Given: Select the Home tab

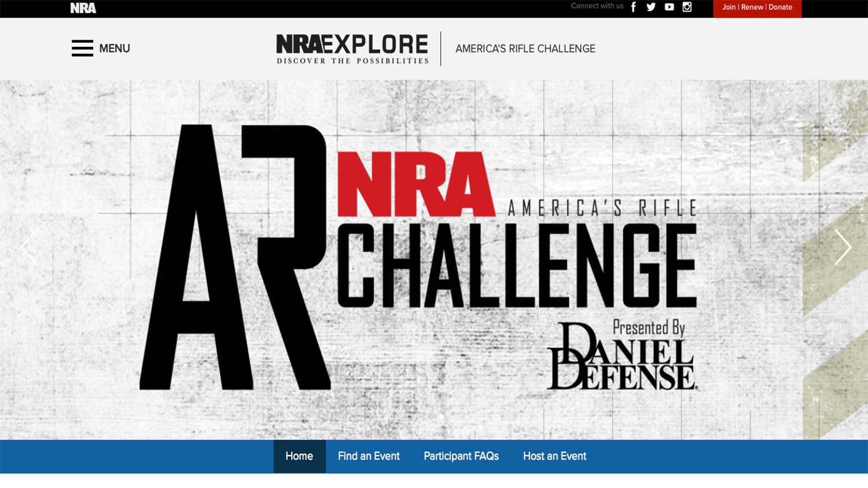Looking at the screenshot, I should tap(299, 456).
